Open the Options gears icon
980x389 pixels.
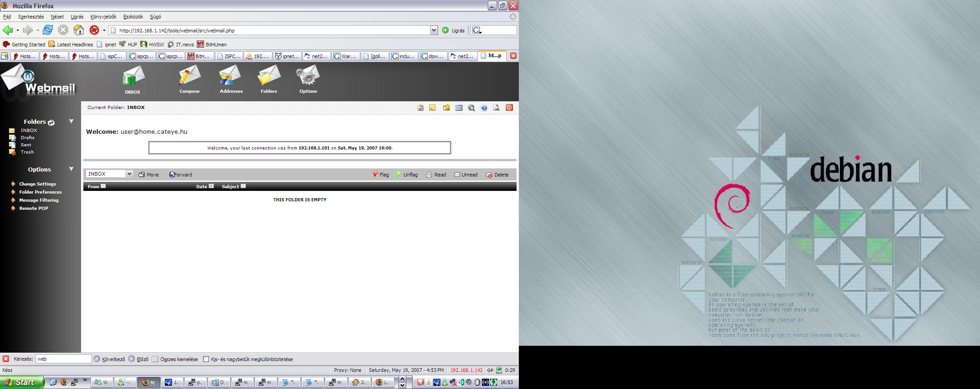pos(308,77)
